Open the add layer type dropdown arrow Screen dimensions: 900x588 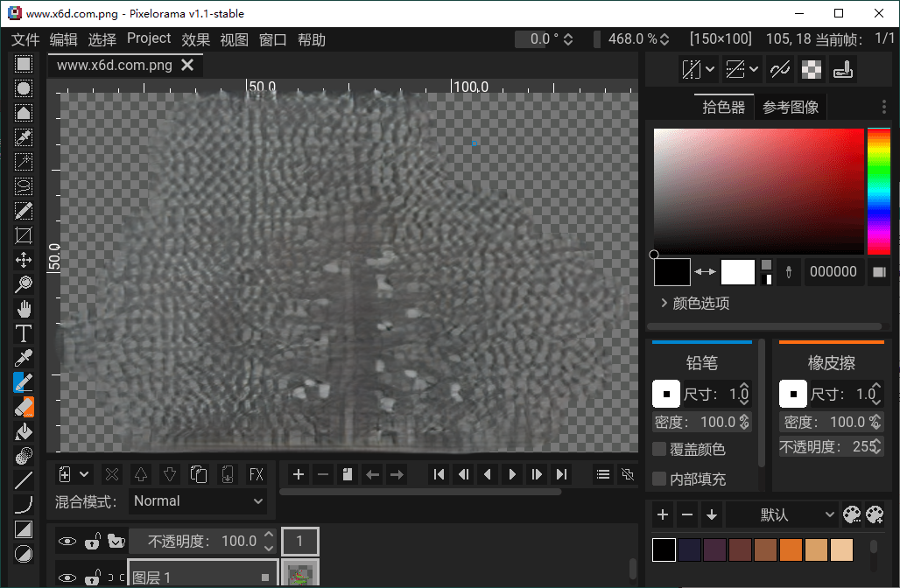pos(84,474)
